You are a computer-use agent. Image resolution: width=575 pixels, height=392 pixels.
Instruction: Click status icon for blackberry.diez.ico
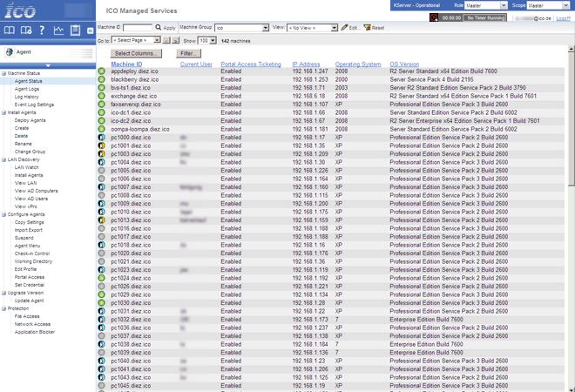pyautogui.click(x=102, y=79)
